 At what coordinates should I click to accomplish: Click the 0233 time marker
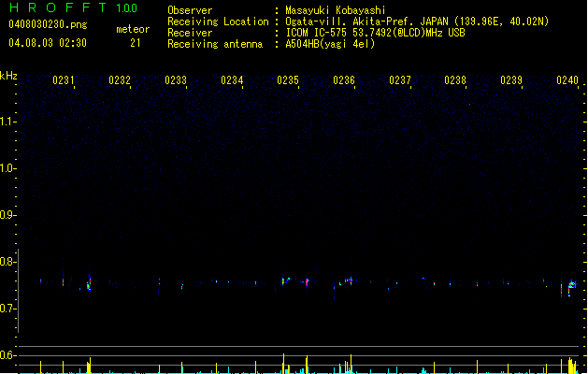coord(176,80)
